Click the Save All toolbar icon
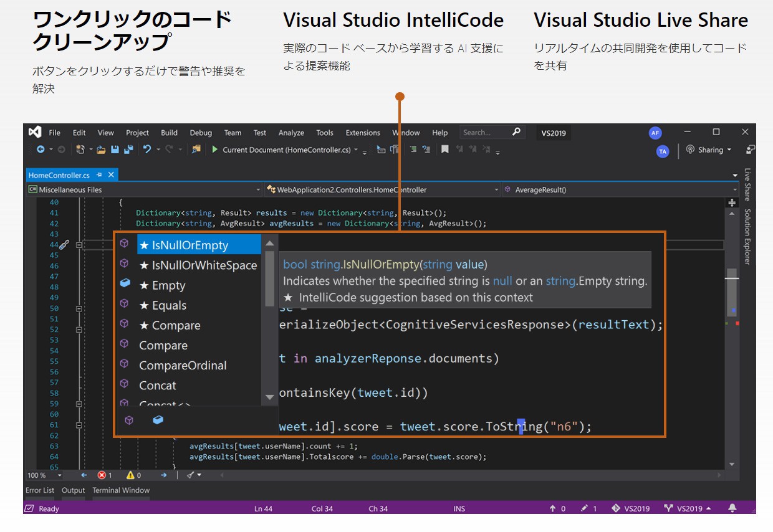The image size is (773, 532). tap(128, 150)
